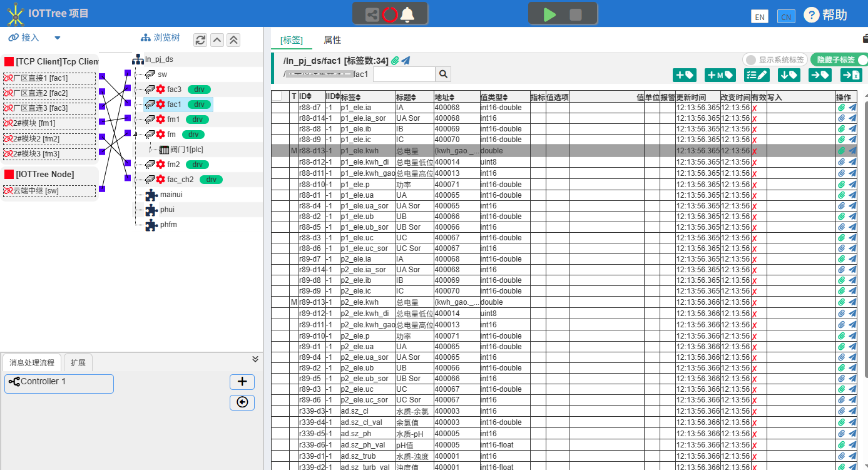Open the batch edit tags tool
Screen dimensions: 868x470
click(757, 75)
